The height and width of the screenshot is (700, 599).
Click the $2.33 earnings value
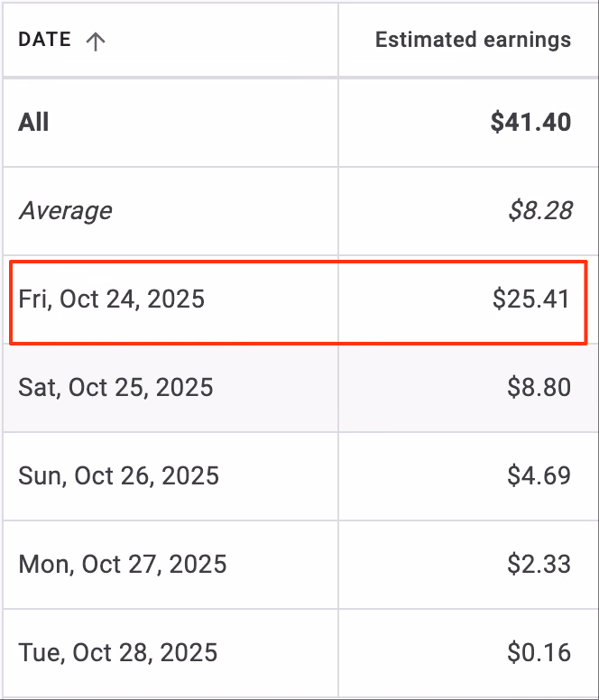coord(539,564)
